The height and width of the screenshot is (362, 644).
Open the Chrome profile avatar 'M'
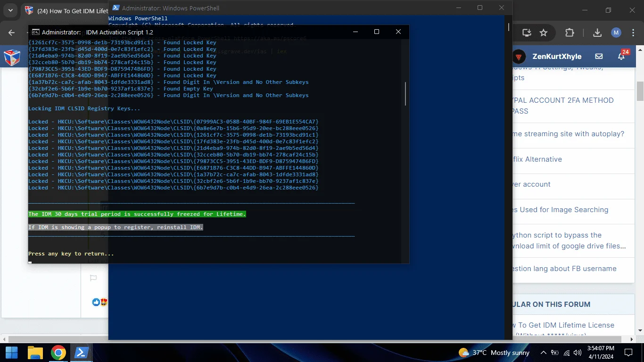[616, 33]
